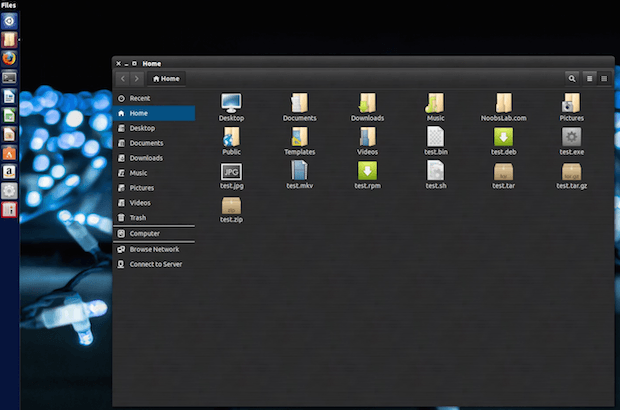This screenshot has height=410, width=620.
Task: Select the test.zip archive icon
Action: pyautogui.click(x=231, y=210)
